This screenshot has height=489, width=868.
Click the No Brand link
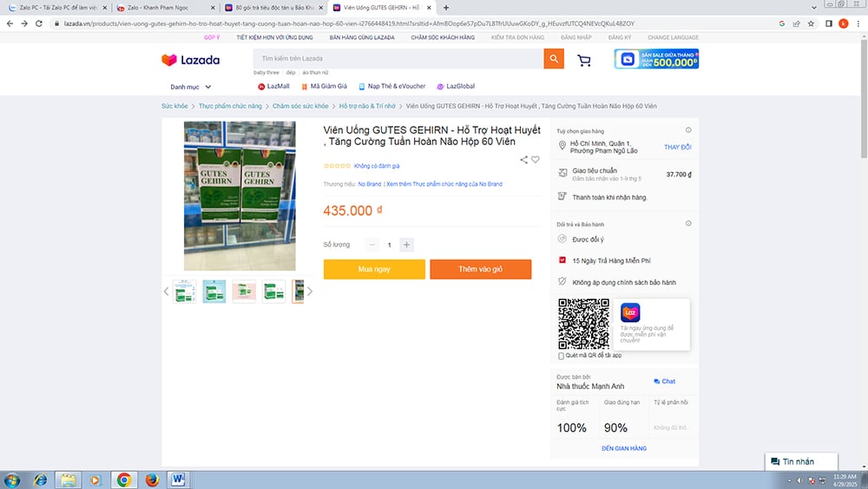pos(369,184)
